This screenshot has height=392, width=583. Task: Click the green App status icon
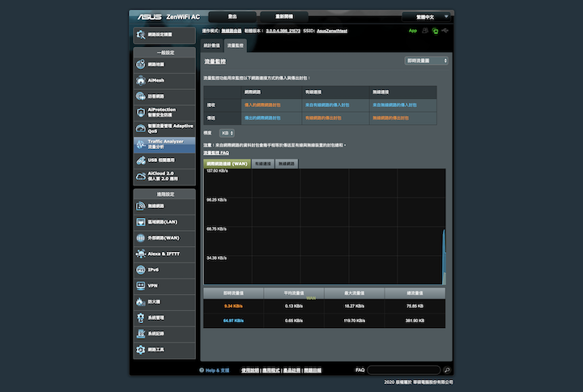413,31
